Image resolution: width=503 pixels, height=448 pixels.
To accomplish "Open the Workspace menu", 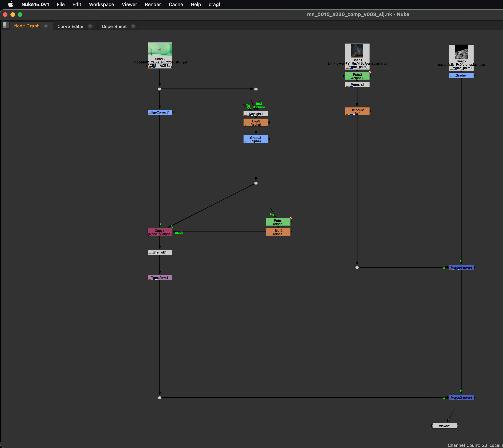I will (x=101, y=4).
